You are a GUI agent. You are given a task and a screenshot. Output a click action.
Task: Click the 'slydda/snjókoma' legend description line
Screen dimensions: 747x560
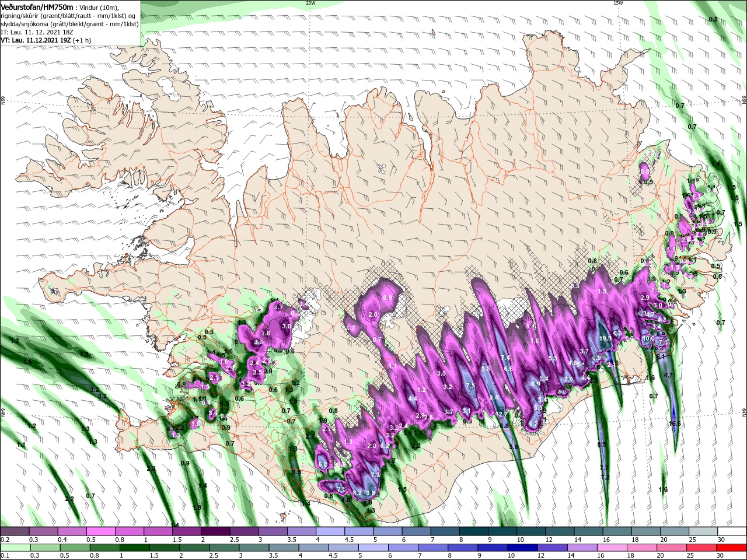point(69,24)
